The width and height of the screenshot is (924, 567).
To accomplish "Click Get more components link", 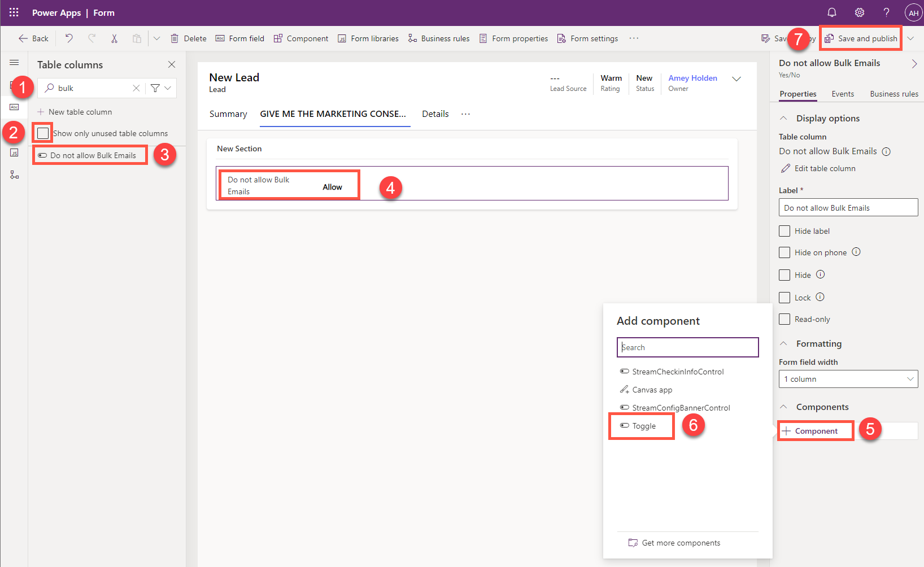I will [x=681, y=542].
